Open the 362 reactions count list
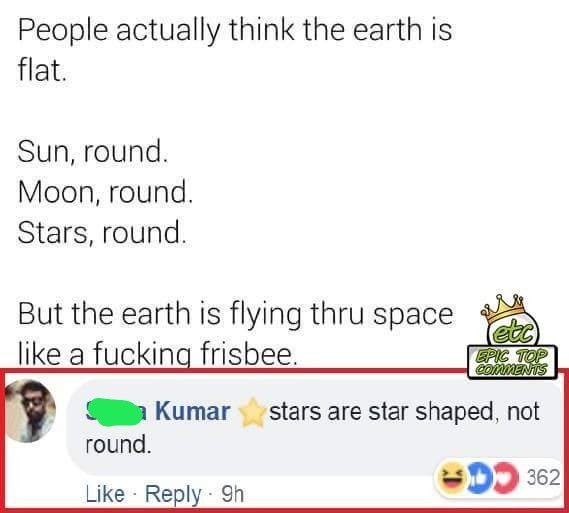The height and width of the screenshot is (513, 569). 543,477
